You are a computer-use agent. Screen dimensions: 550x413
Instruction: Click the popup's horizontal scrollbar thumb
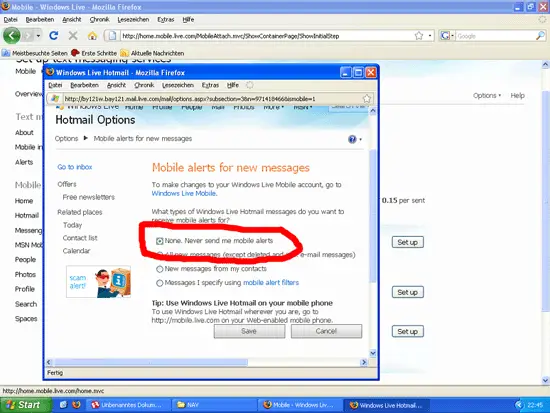(x=151, y=362)
